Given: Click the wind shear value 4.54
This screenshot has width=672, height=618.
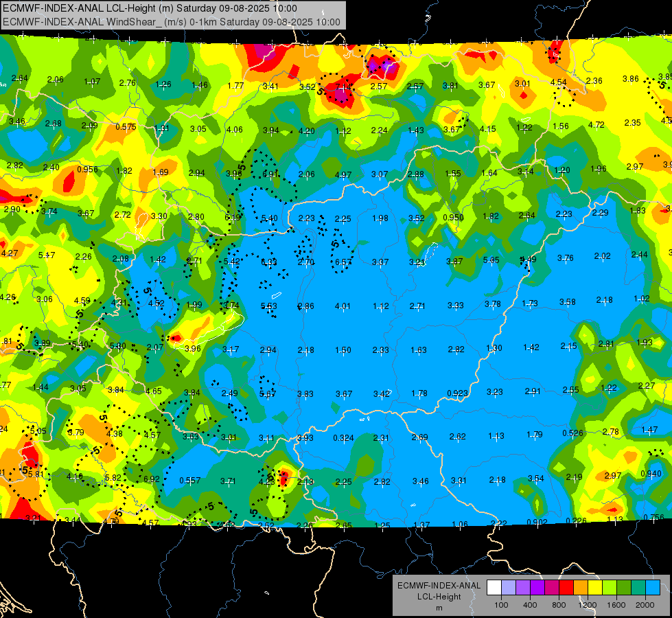Looking at the screenshot, I should 559,82.
